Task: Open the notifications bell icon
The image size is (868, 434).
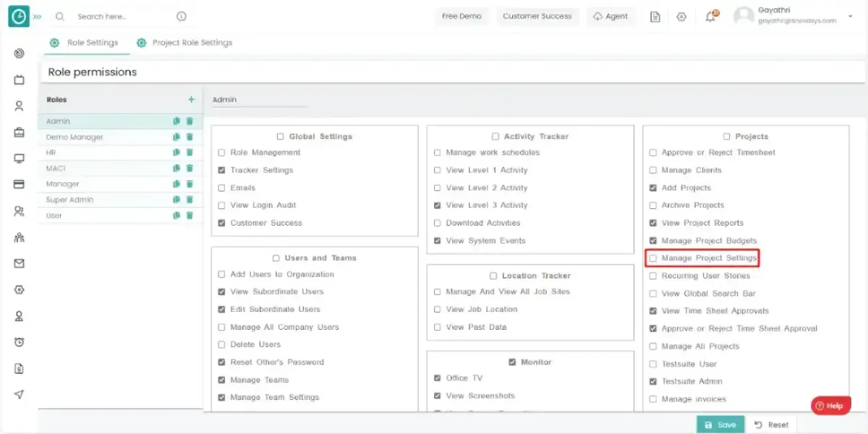Action: point(710,17)
